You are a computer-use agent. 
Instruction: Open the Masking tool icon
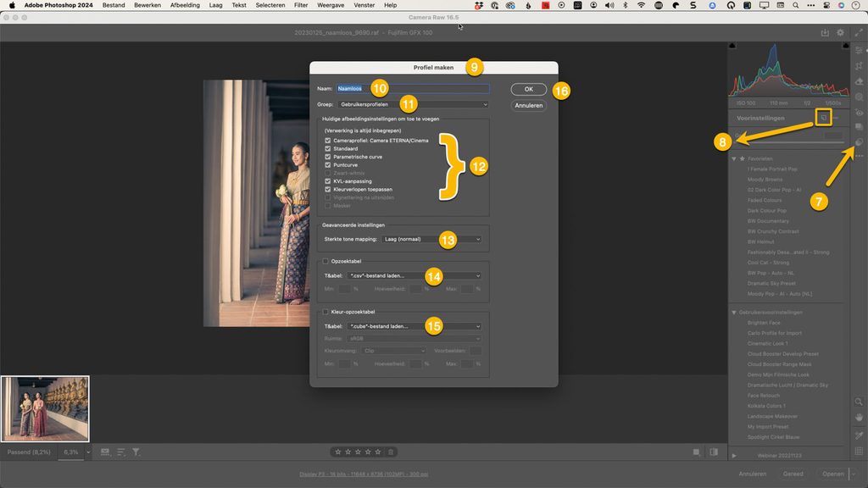point(859,97)
